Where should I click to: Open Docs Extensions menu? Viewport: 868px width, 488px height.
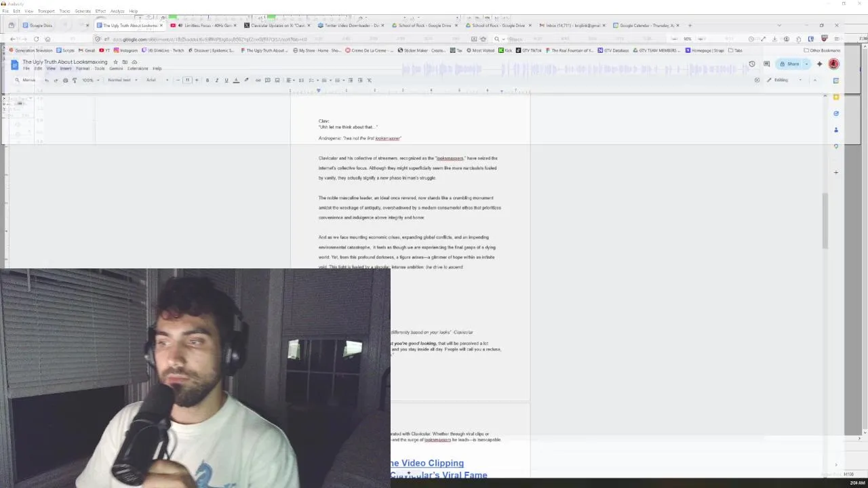138,68
